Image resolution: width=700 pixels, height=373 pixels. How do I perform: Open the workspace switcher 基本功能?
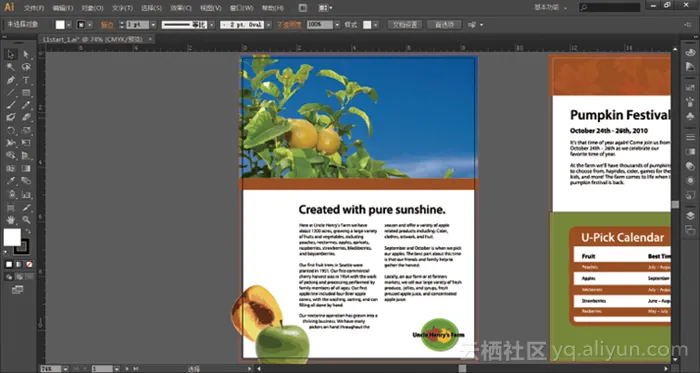551,8
